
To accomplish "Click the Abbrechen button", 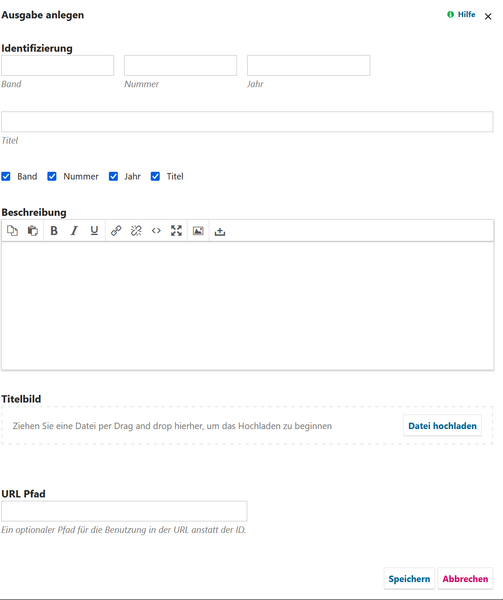I will [465, 579].
